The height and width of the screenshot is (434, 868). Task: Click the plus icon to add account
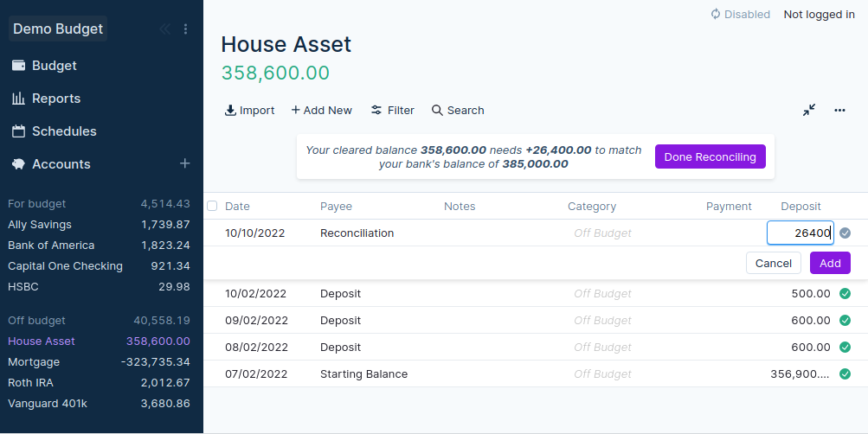point(184,163)
